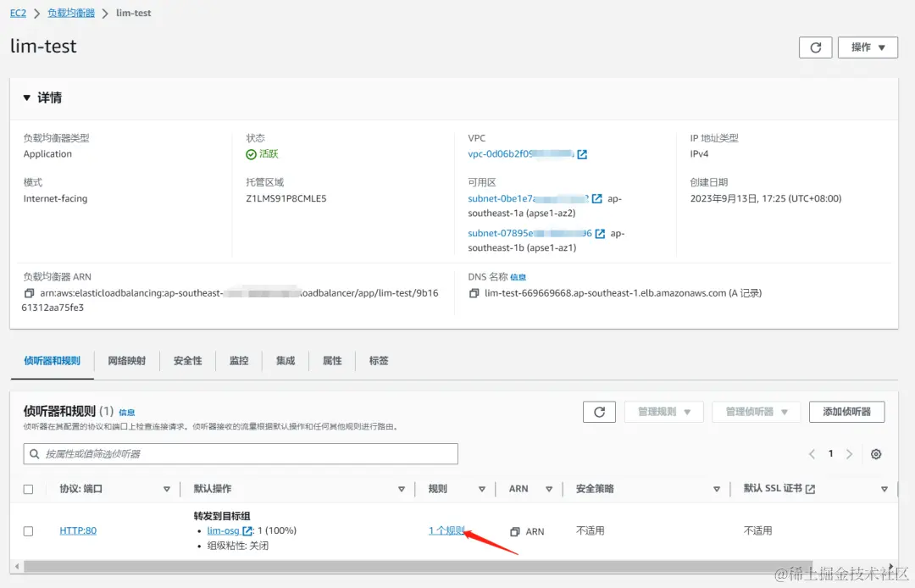Refresh the listeners table
Screen dimensions: 915x588
599,412
